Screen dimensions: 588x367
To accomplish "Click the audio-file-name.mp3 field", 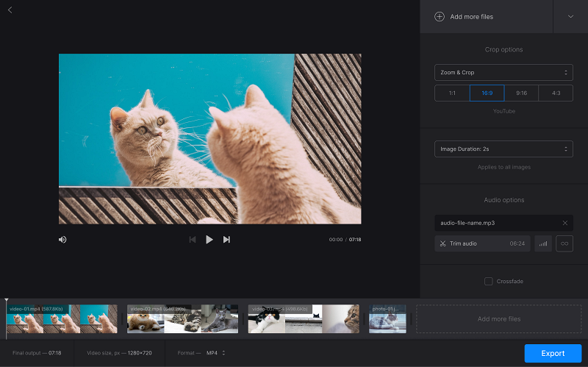I will coord(503,223).
